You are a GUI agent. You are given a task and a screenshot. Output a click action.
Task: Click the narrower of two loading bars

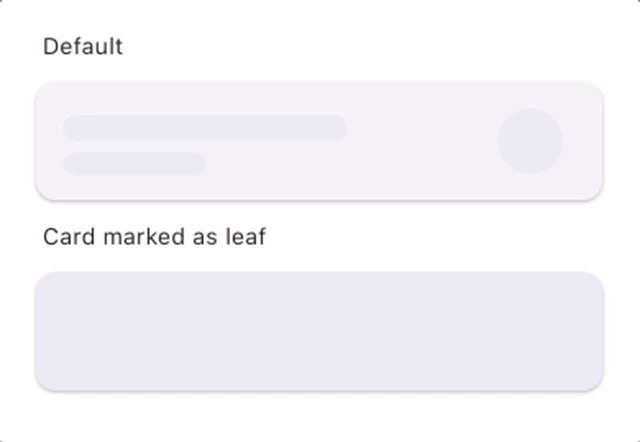(134, 164)
